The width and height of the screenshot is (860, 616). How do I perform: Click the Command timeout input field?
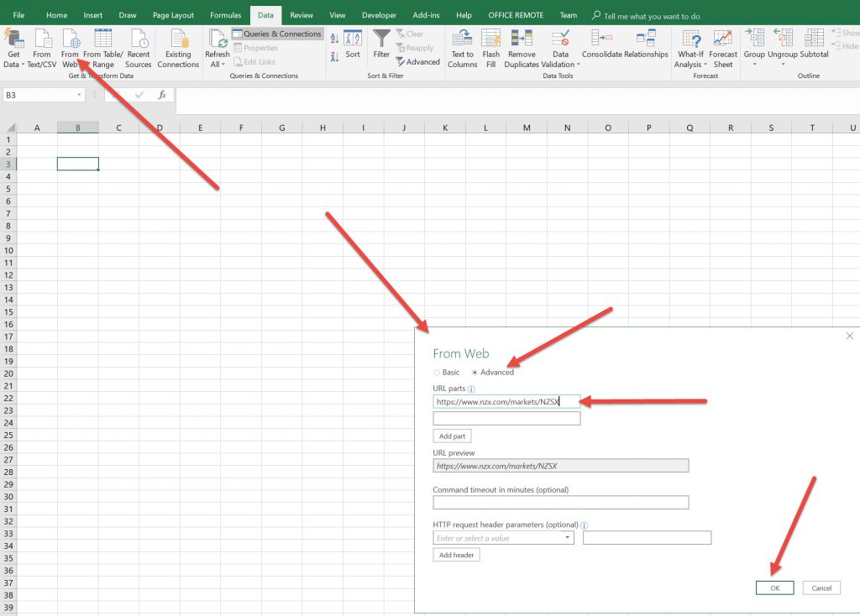[x=560, y=503]
